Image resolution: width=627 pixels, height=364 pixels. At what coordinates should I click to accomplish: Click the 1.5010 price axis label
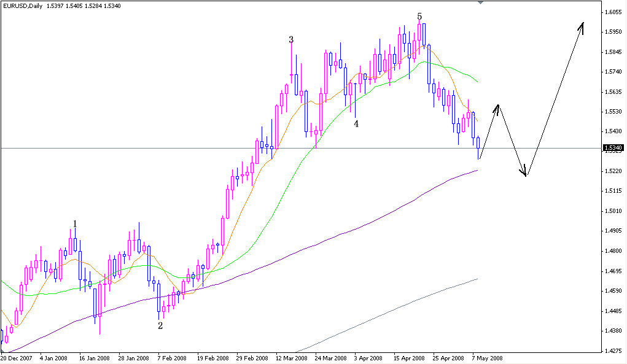(x=613, y=211)
